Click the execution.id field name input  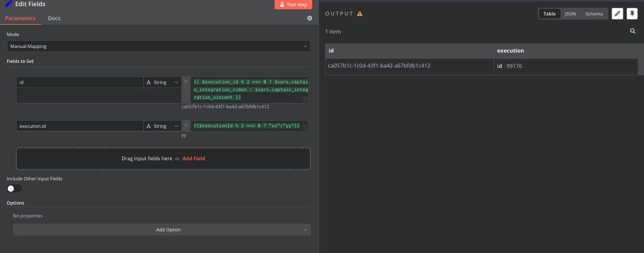point(80,126)
